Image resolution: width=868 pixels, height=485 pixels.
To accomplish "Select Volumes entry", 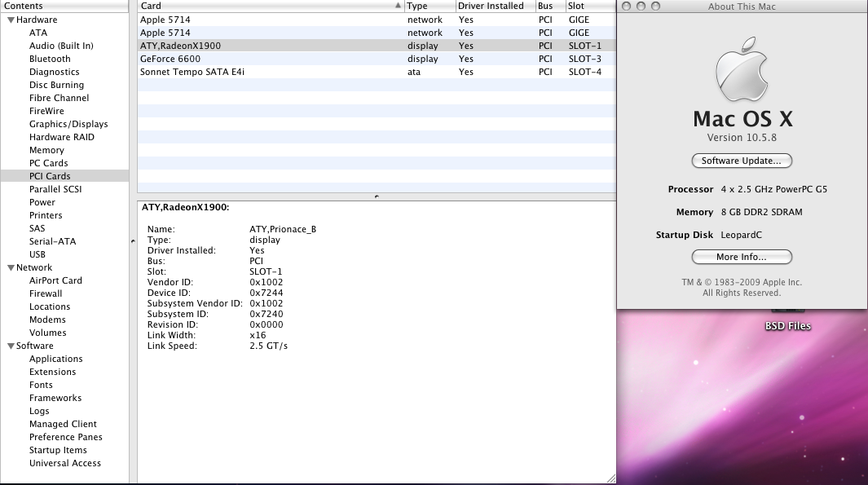I will click(47, 333).
